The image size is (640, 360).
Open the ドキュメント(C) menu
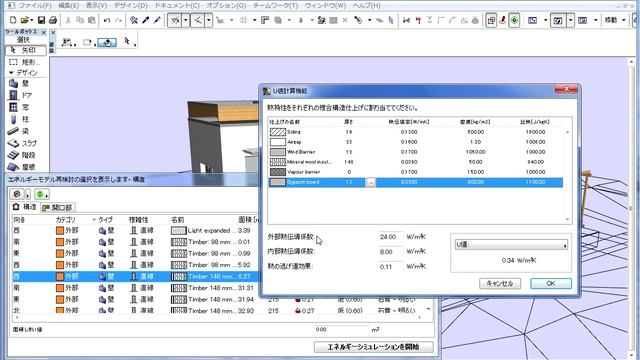(x=177, y=5)
